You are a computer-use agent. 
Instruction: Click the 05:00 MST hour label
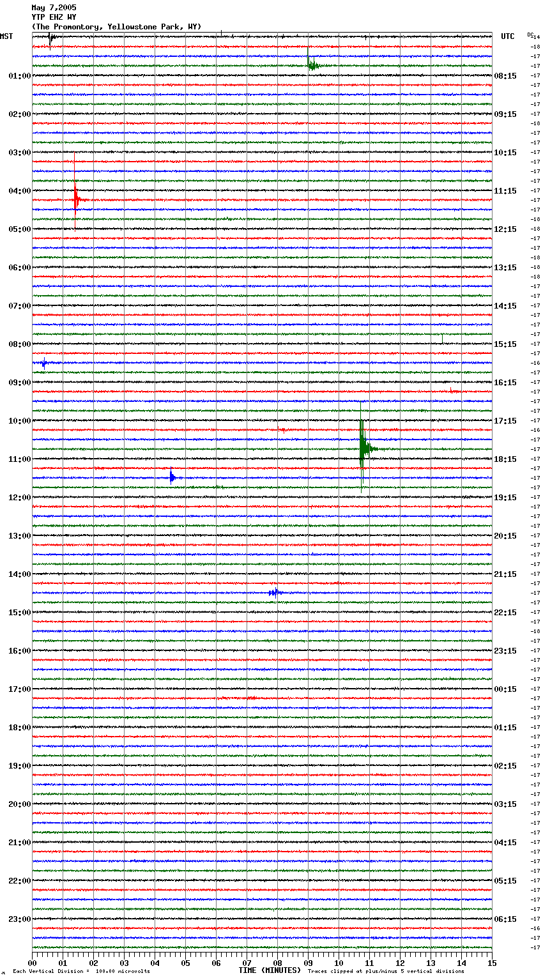click(x=20, y=229)
